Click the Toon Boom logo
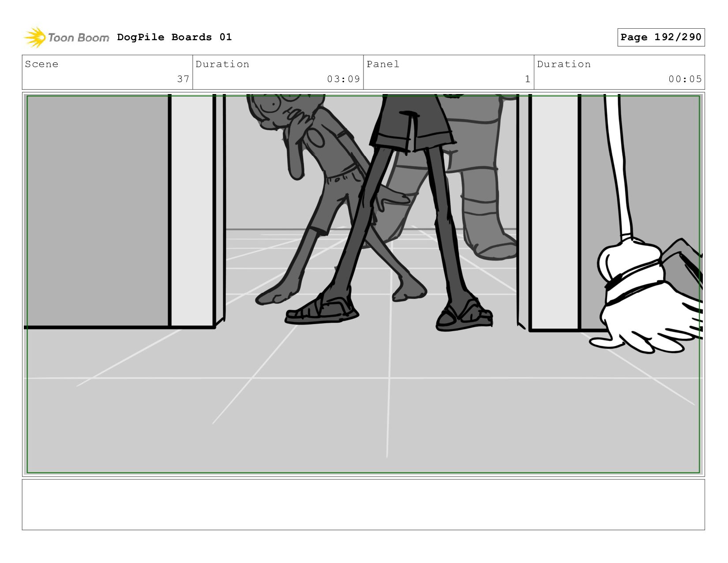This screenshot has height=563, width=728. coord(66,37)
